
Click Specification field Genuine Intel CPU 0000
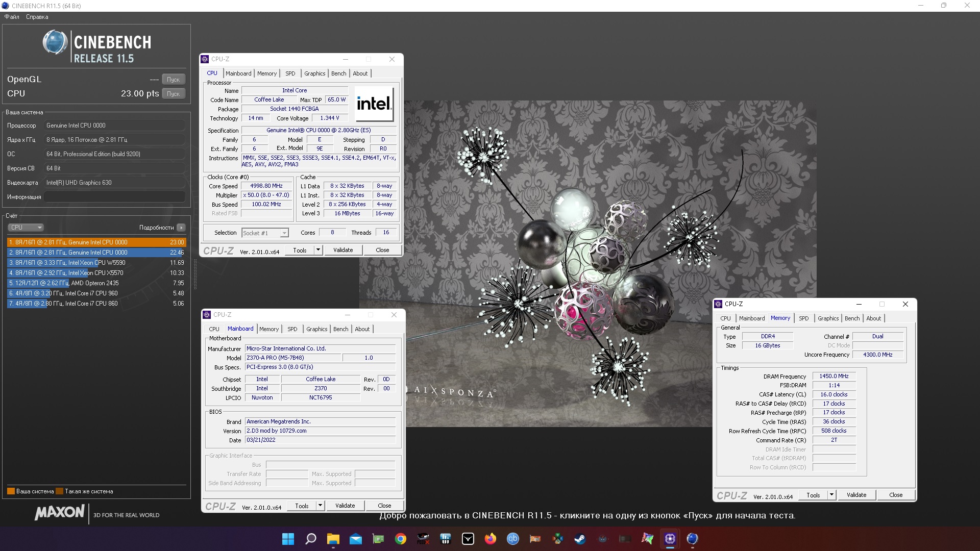tap(318, 130)
